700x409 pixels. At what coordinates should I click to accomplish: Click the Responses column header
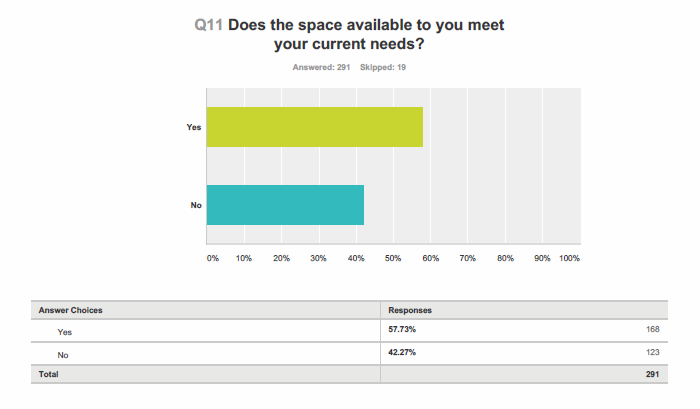pyautogui.click(x=410, y=310)
